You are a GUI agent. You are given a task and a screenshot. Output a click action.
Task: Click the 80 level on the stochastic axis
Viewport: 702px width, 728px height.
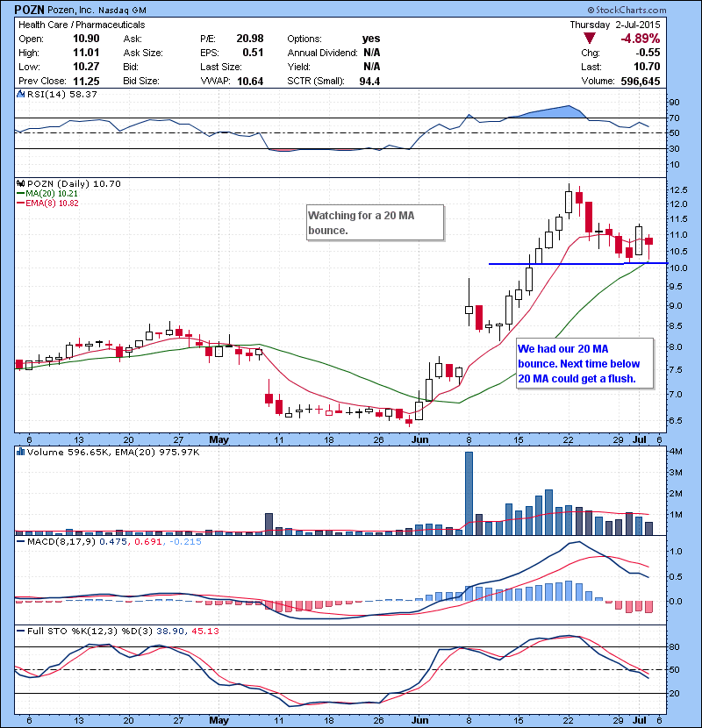674,646
